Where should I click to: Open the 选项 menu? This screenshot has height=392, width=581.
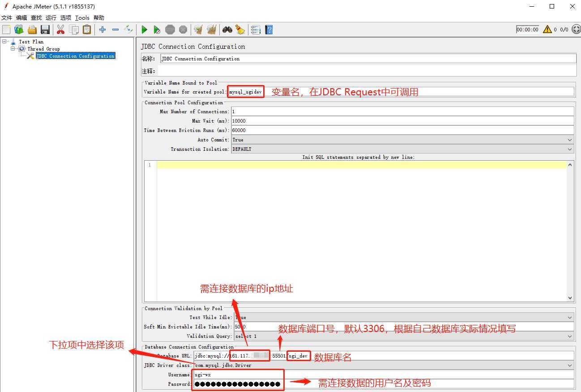point(66,18)
